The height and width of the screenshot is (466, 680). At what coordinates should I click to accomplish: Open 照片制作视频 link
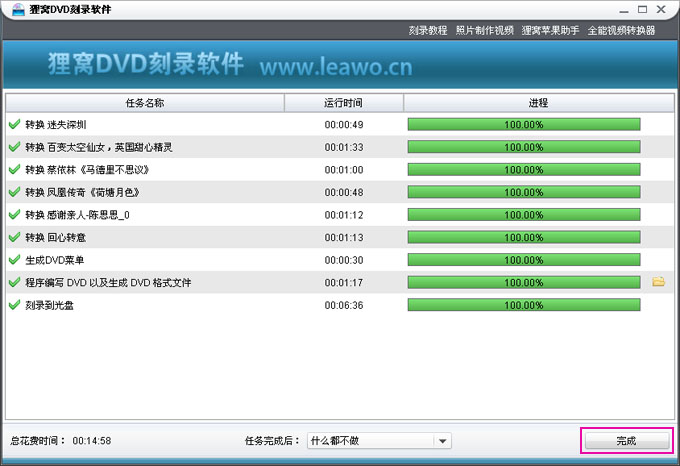pos(484,30)
